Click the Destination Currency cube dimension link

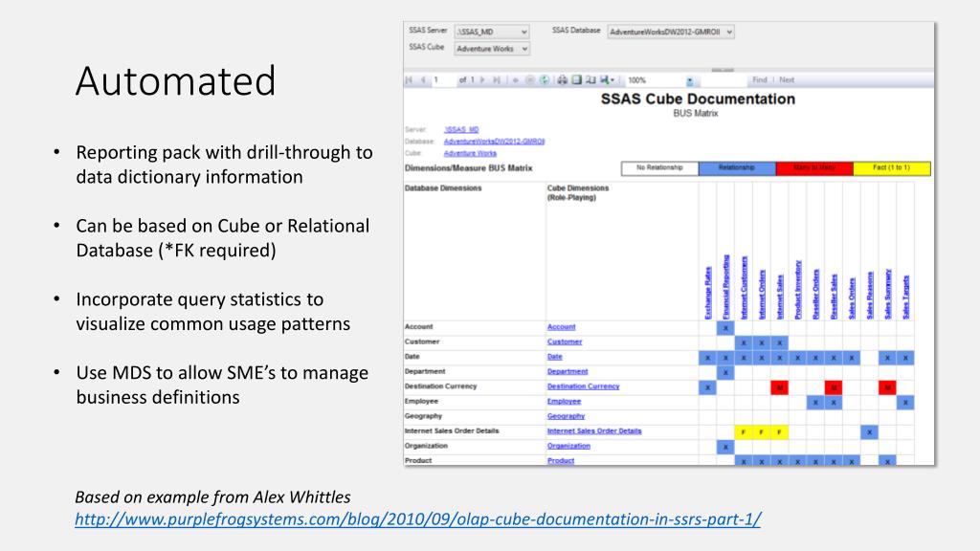583,386
